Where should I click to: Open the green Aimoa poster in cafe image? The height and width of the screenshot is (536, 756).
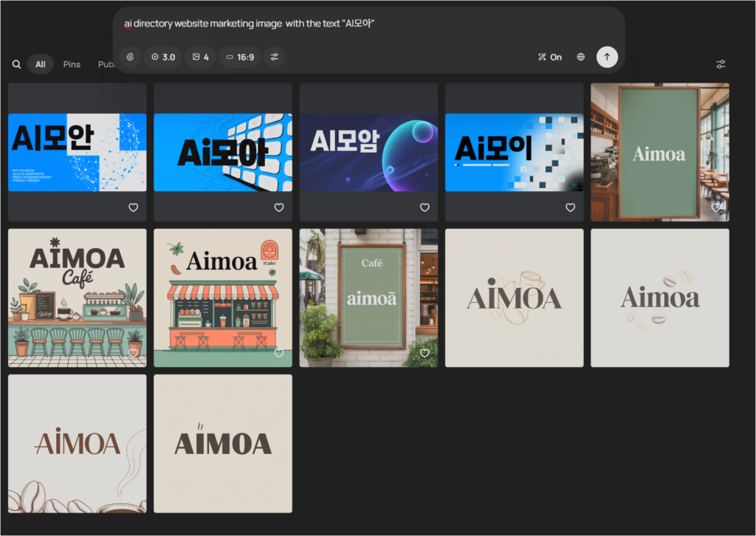pyautogui.click(x=659, y=151)
